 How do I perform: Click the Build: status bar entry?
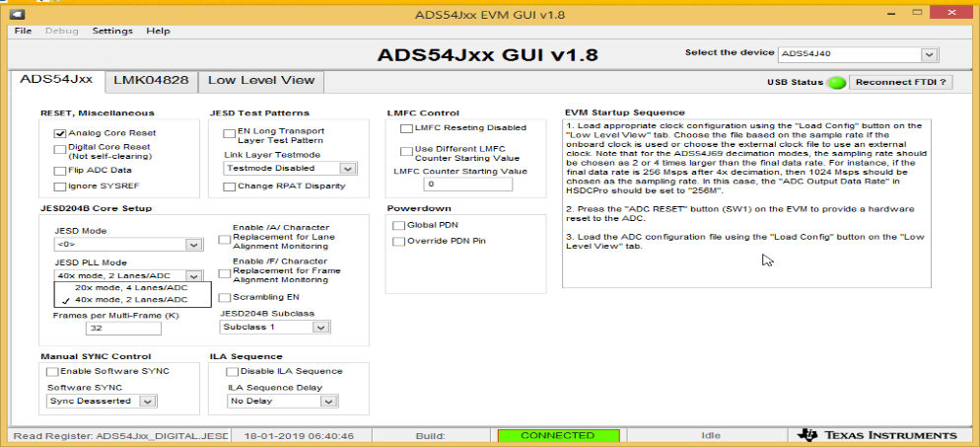[430, 436]
